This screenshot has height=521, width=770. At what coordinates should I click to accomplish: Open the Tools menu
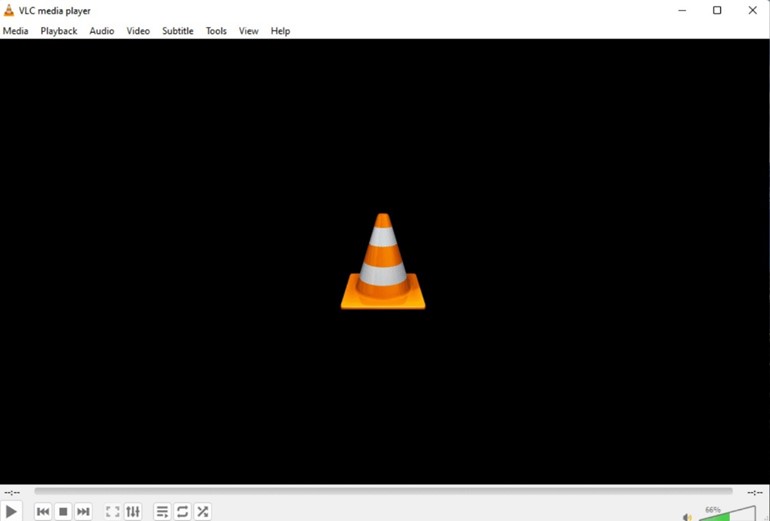(x=216, y=31)
